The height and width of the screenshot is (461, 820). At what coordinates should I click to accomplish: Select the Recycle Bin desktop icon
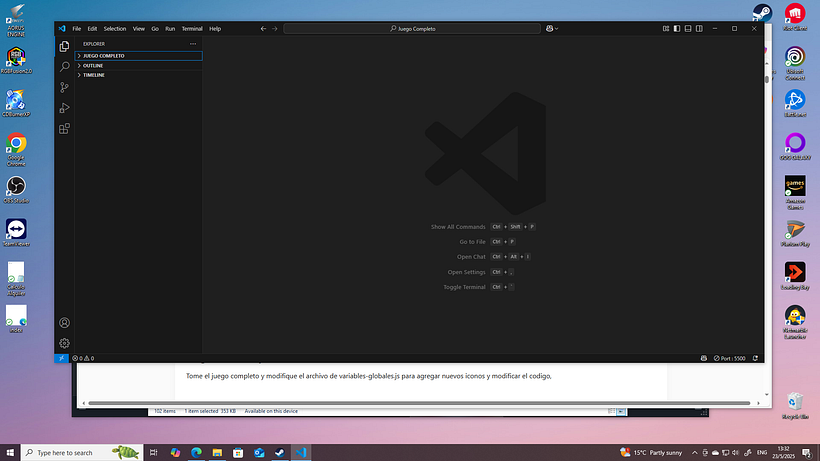[795, 406]
